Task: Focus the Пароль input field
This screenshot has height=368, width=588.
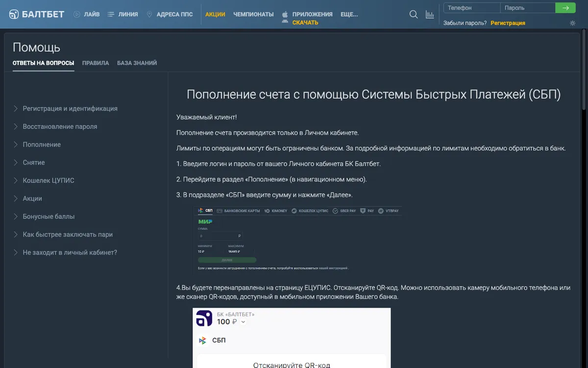Action: pyautogui.click(x=528, y=8)
